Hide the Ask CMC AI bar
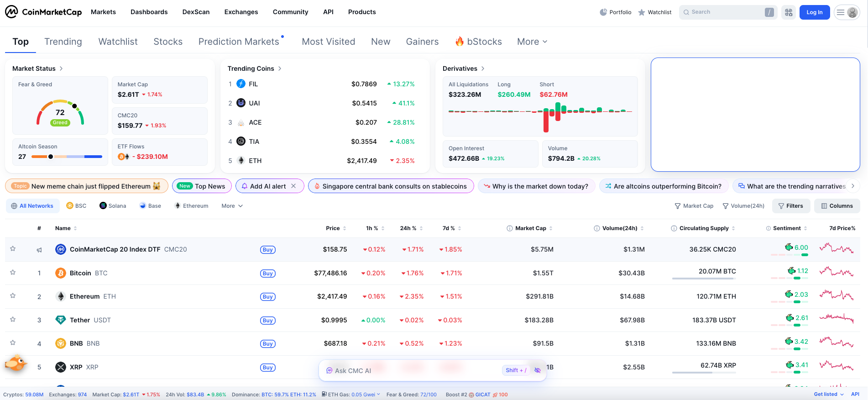 [538, 370]
